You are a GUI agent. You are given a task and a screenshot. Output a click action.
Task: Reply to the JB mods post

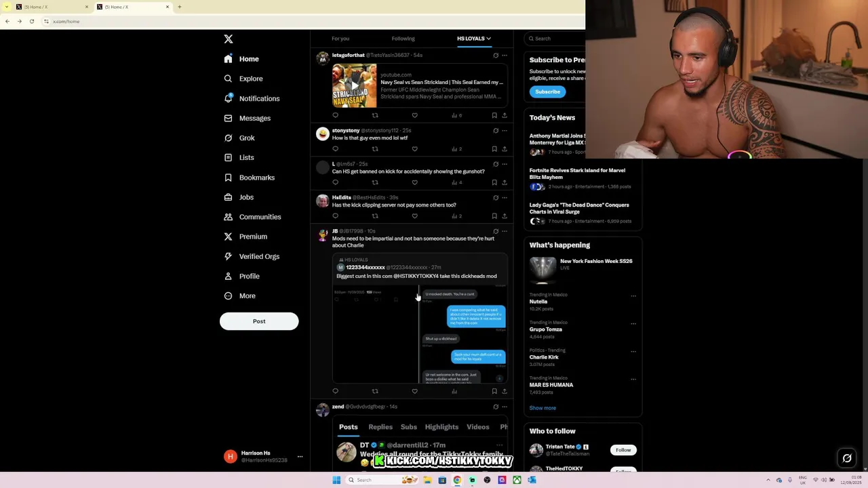335,391
